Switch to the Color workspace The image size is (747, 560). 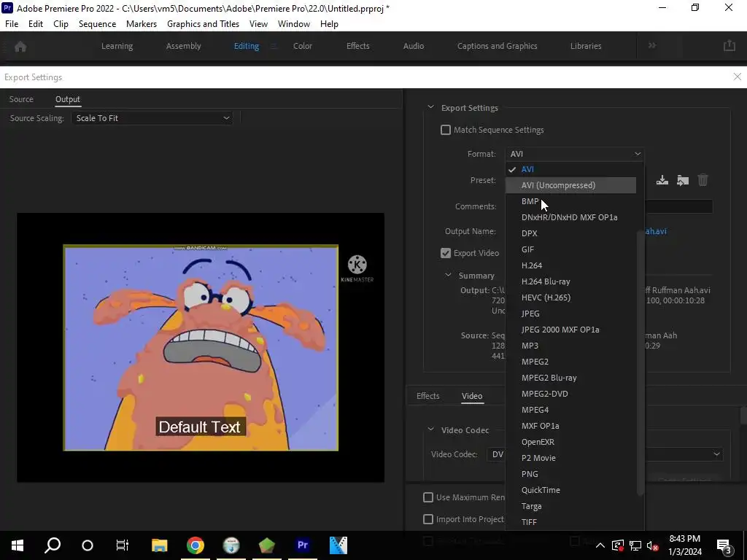tap(303, 46)
